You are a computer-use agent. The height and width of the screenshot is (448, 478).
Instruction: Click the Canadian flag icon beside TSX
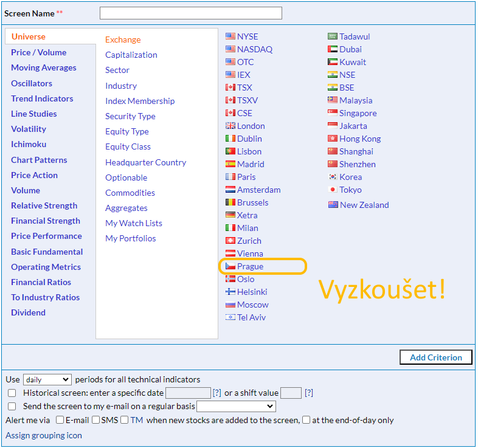coord(230,88)
